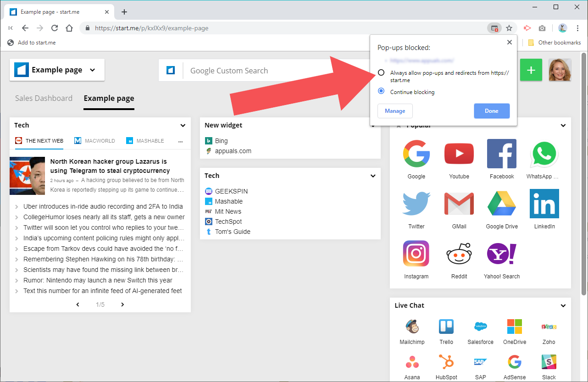Open the WhatsApp shortcut icon
Image resolution: width=588 pixels, height=382 pixels.
coord(544,154)
